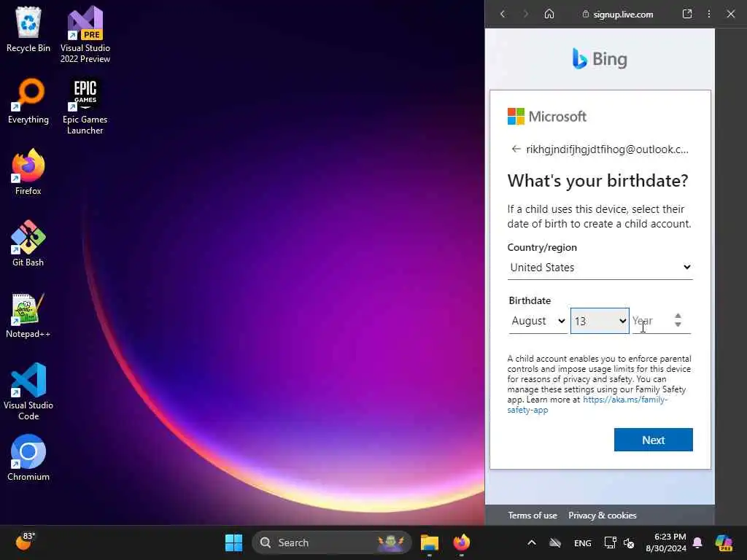Click the Birthdate label
747x560 pixels.
coord(530,300)
